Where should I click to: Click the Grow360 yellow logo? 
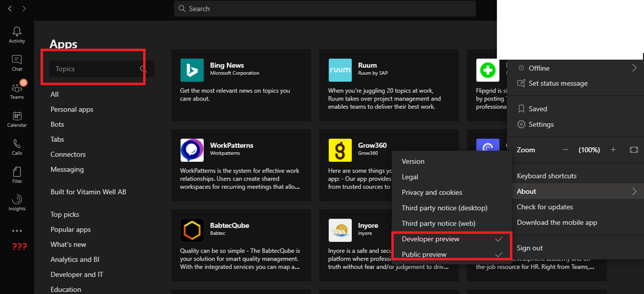tap(340, 150)
